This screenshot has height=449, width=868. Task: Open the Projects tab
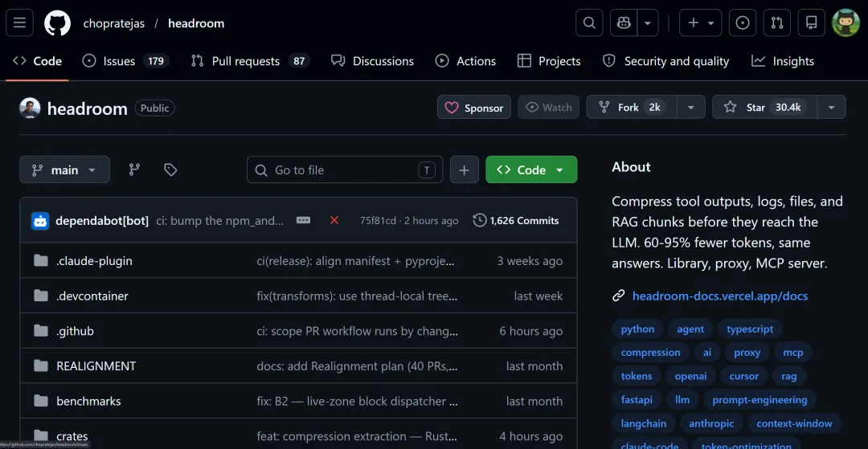(x=549, y=61)
